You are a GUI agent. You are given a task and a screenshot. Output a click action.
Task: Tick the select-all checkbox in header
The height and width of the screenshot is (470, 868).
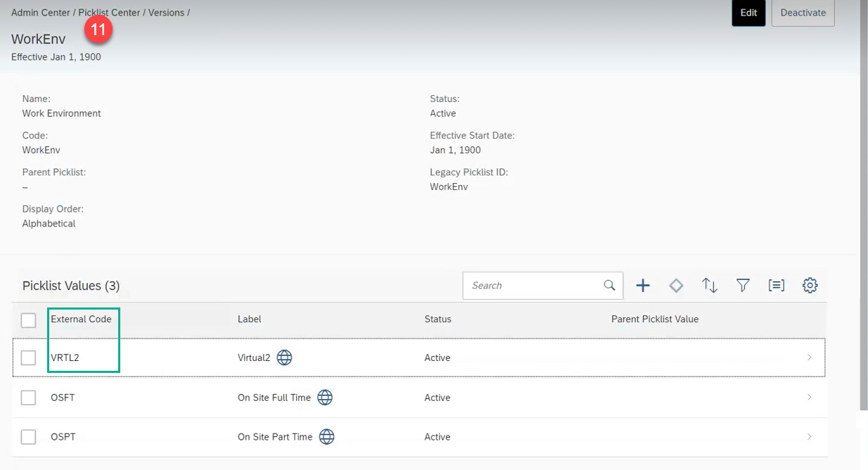[28, 320]
